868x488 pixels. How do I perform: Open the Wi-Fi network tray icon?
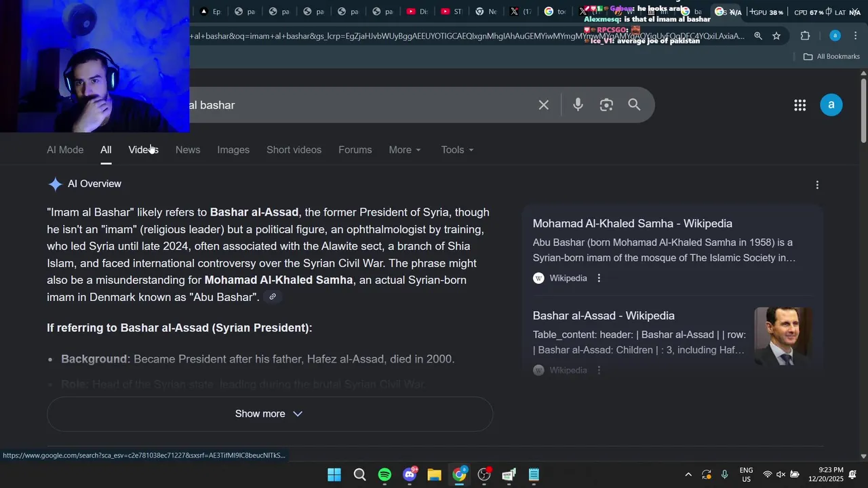[768, 474]
